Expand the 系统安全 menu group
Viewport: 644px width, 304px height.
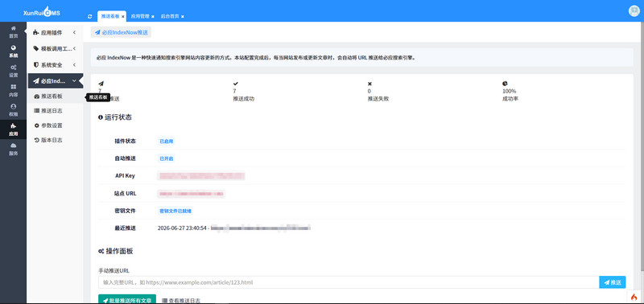click(55, 65)
